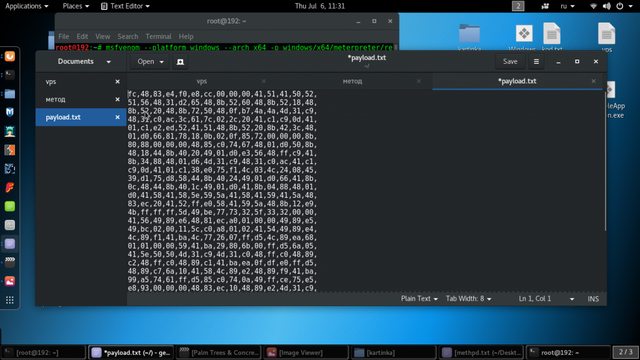Click the red F-shaped dock icon
640x360 pixels.
10,187
